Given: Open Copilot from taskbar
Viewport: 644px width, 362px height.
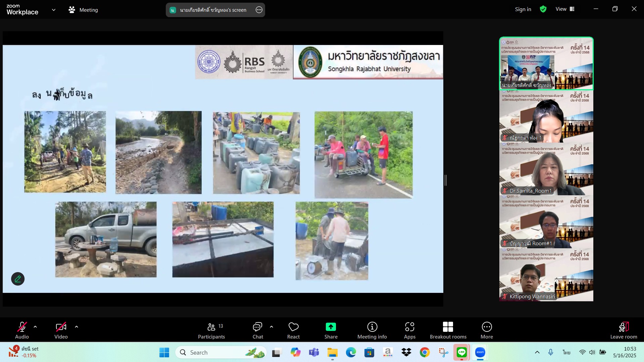Looking at the screenshot, I should pos(295,352).
